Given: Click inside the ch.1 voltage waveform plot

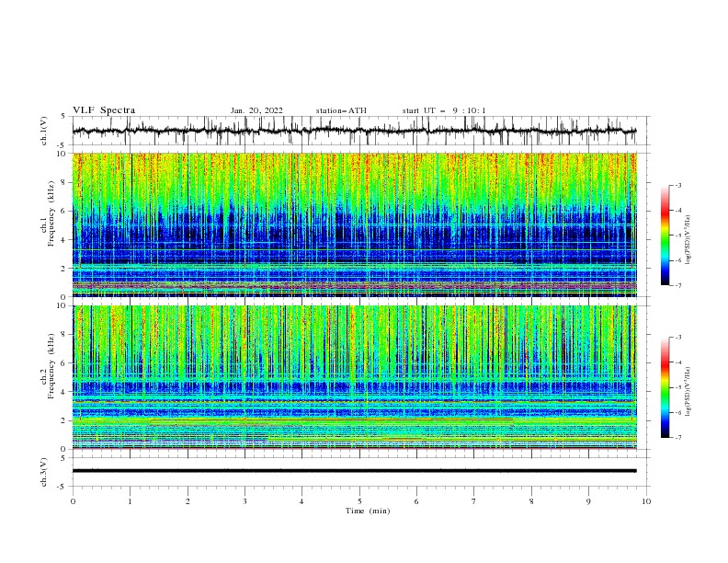Looking at the screenshot, I should (361, 131).
